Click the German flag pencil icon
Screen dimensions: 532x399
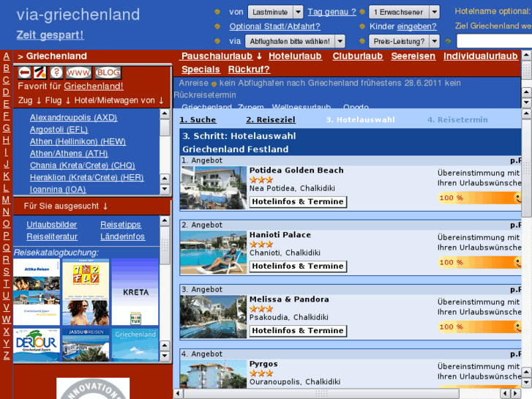click(40, 72)
